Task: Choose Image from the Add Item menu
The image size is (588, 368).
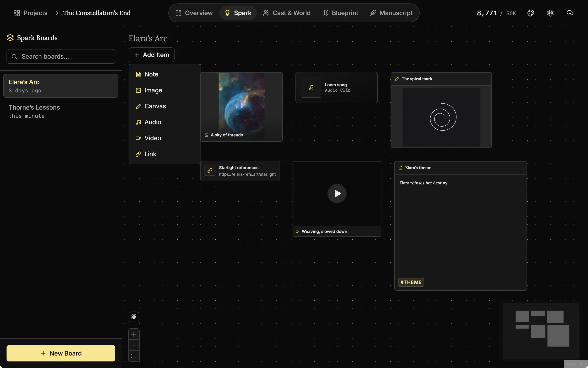Action: [x=165, y=90]
